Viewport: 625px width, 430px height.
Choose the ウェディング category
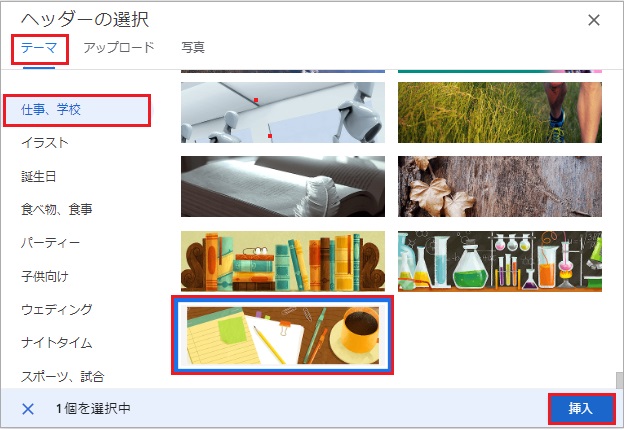(x=57, y=309)
